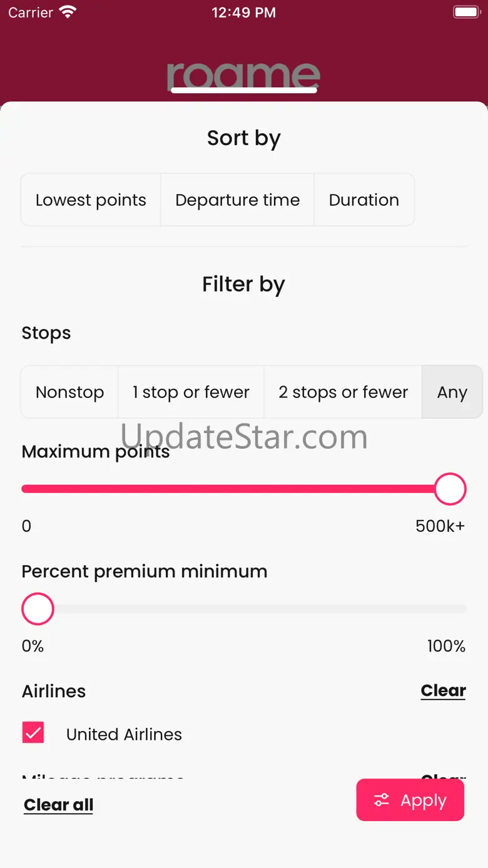Apply the selected filters

[410, 800]
